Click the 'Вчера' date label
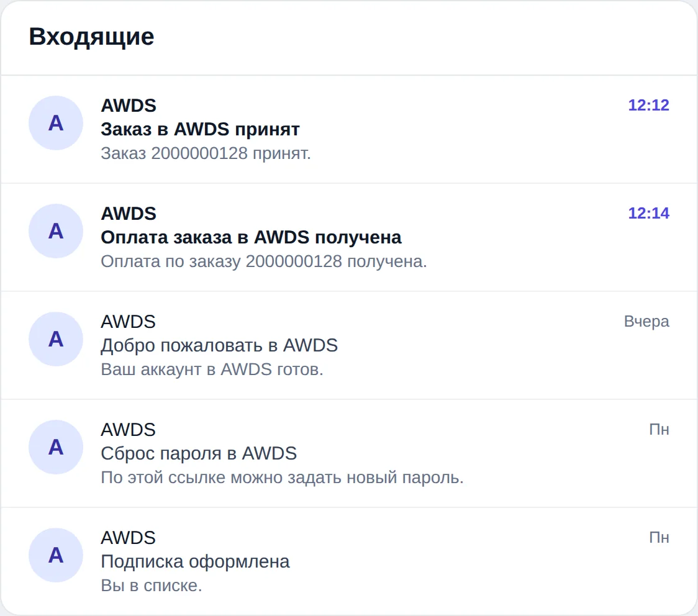 (x=646, y=322)
